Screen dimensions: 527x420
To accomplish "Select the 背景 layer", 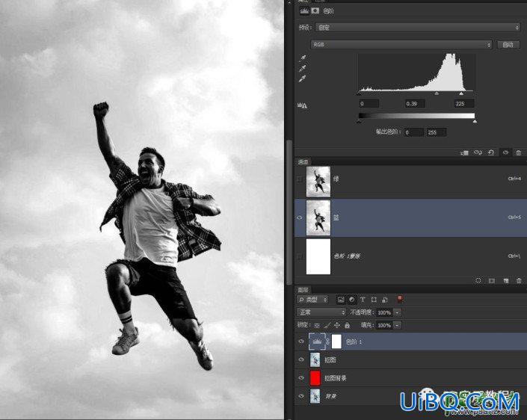I will coord(410,396).
